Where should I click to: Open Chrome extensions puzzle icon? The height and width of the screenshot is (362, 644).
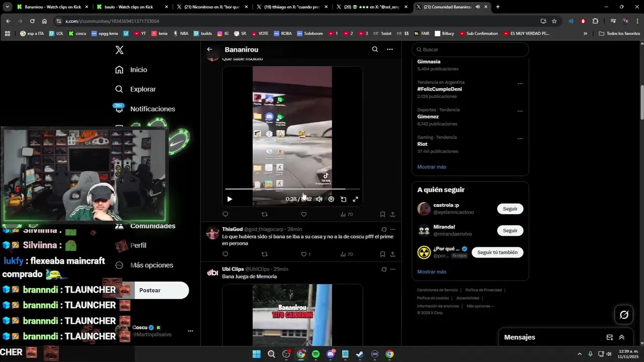(595, 21)
